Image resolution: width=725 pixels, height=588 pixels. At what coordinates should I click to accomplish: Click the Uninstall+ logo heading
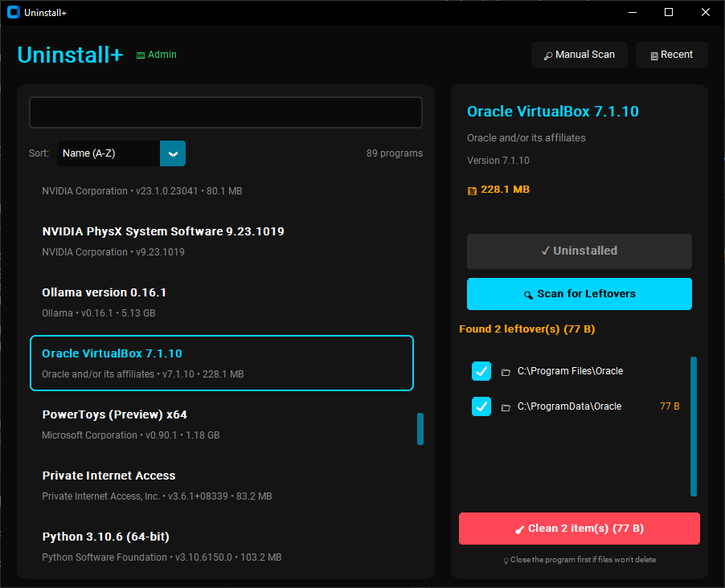click(x=70, y=55)
